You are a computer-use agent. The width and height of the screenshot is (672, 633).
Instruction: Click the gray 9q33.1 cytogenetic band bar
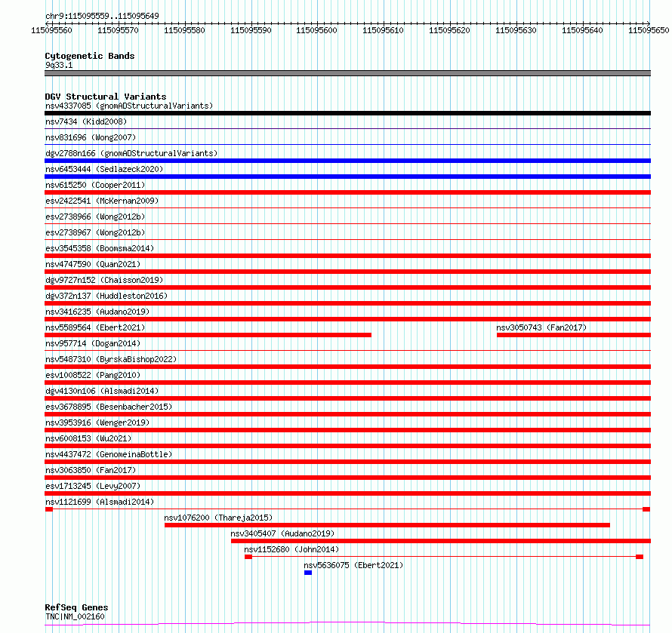tap(347, 73)
